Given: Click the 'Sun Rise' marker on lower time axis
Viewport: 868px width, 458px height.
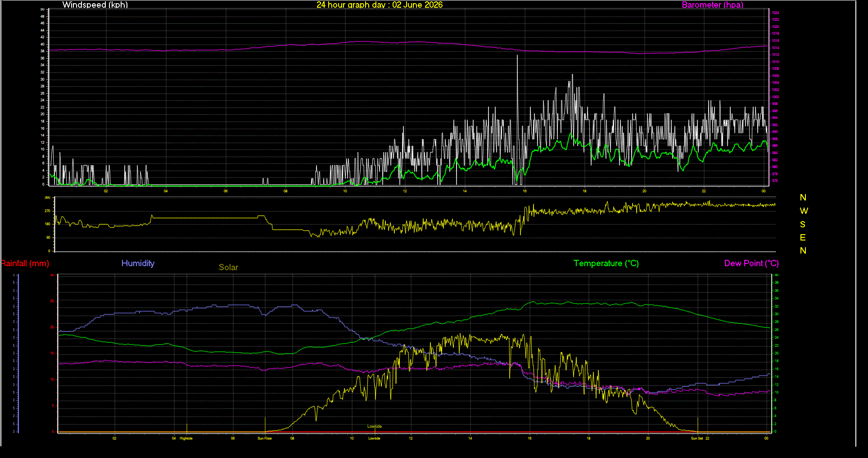Looking at the screenshot, I should [265, 438].
